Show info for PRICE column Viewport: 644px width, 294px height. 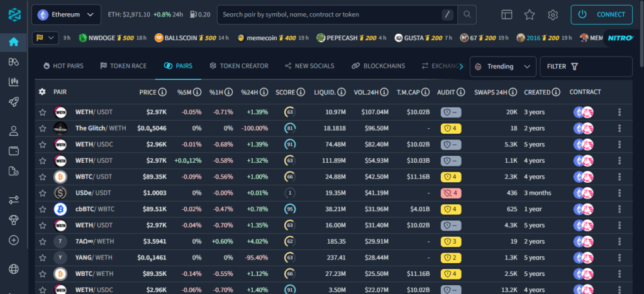tap(162, 92)
